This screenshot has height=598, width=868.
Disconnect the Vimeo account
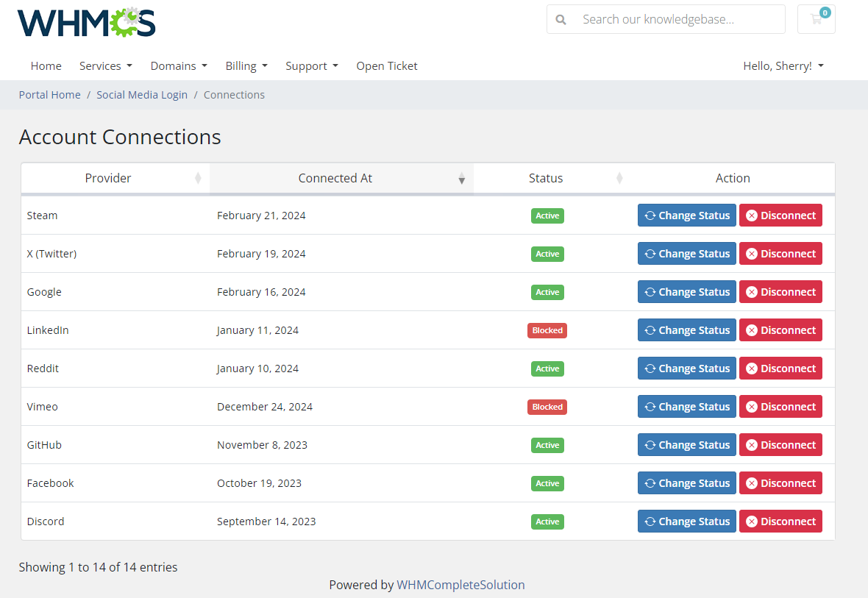coord(780,407)
